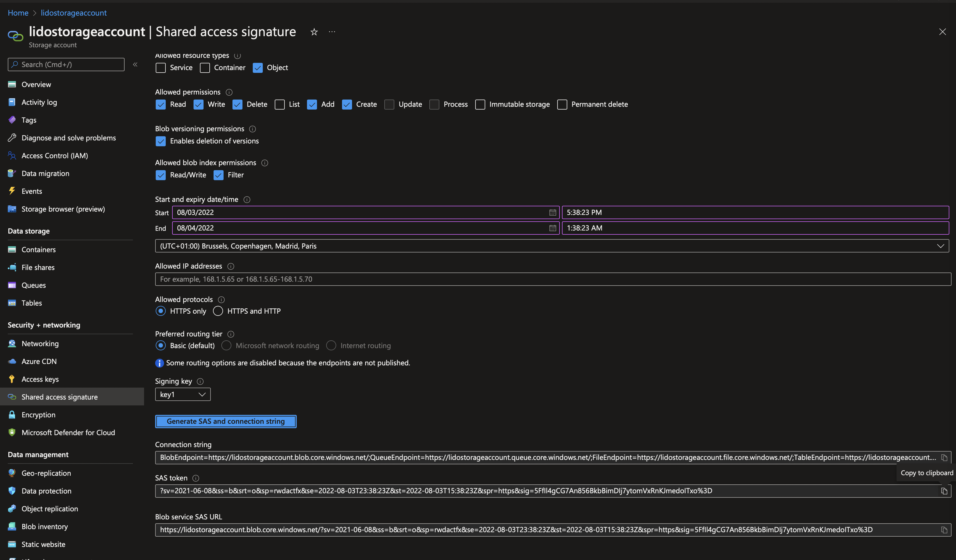Image resolution: width=956 pixels, height=560 pixels.
Task: Uncheck Read/Write blob index permission
Action: tap(160, 175)
